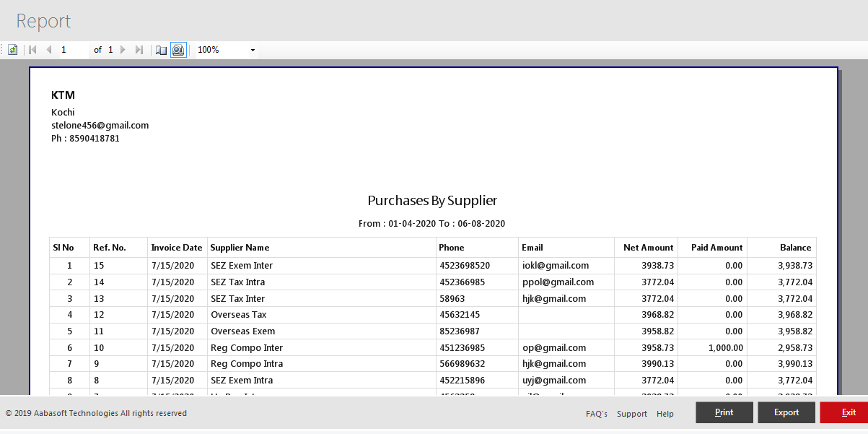Viewport: 868px width, 434px height.
Task: Open the Support link
Action: (631, 414)
